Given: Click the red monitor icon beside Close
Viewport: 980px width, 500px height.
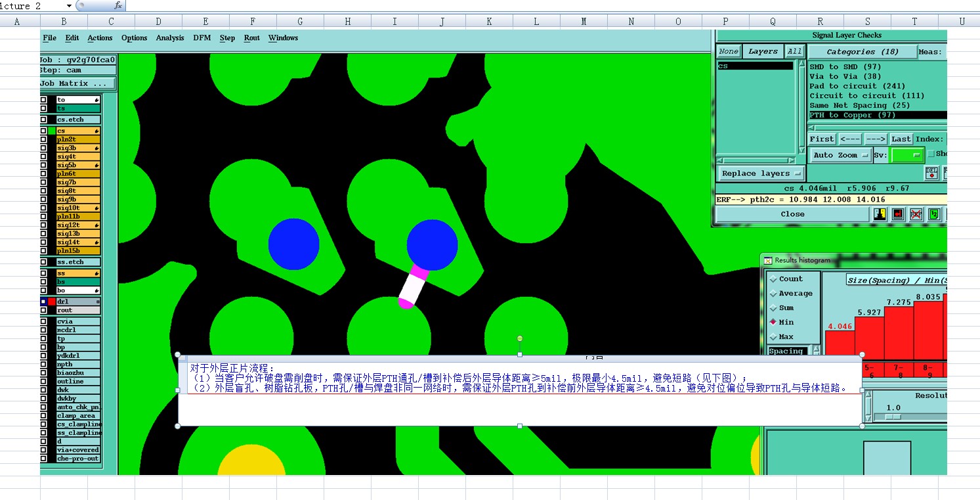Looking at the screenshot, I should pos(898,214).
